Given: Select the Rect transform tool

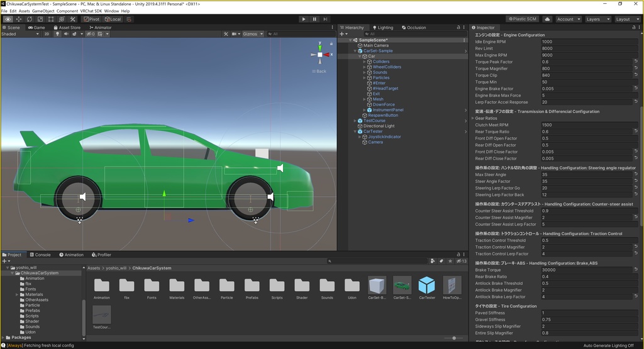Looking at the screenshot, I should pos(51,19).
